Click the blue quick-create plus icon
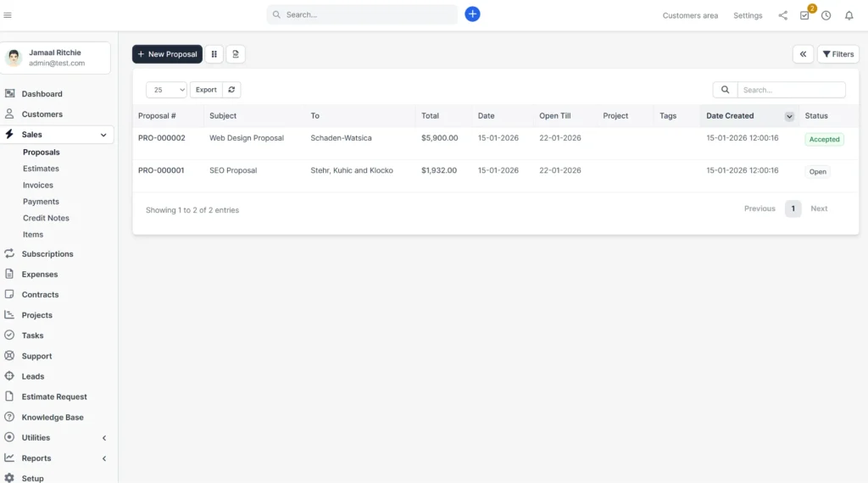Image resolution: width=868 pixels, height=483 pixels. pos(472,14)
